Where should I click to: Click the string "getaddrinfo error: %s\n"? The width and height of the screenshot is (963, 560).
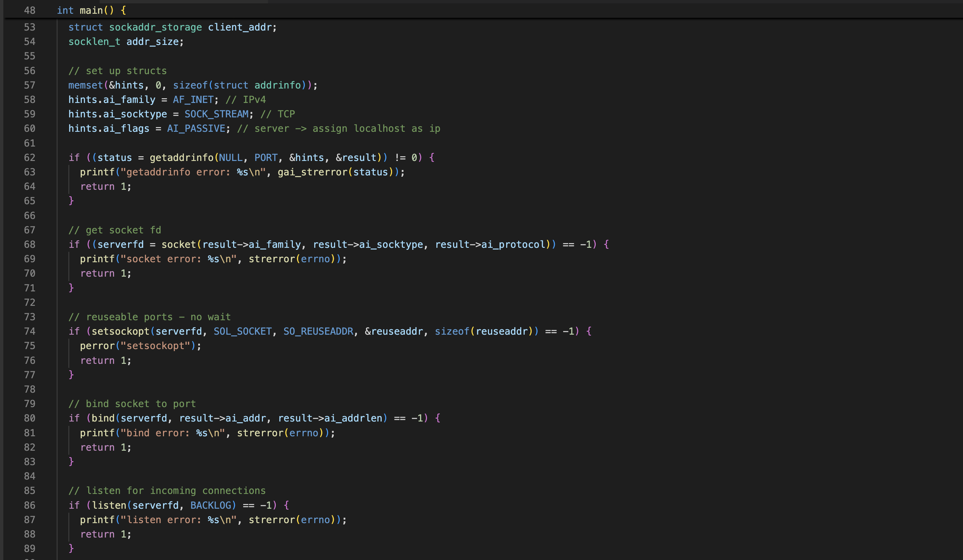point(193,172)
